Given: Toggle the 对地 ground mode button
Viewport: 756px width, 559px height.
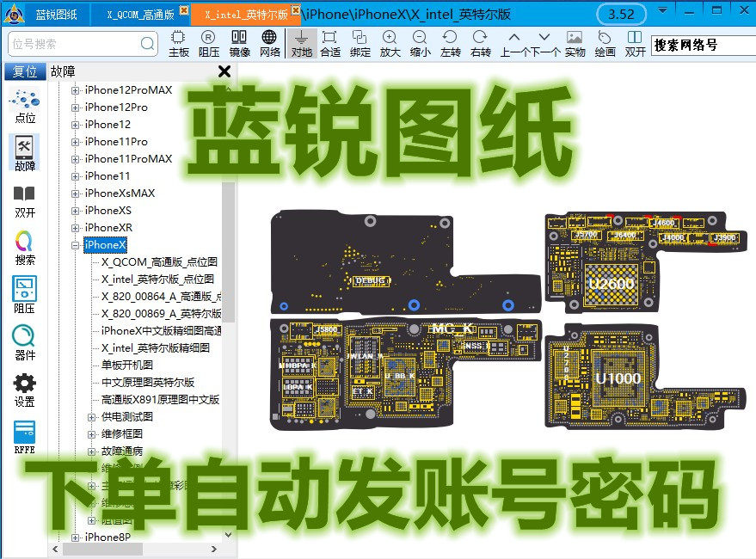Looking at the screenshot, I should pyautogui.click(x=301, y=43).
